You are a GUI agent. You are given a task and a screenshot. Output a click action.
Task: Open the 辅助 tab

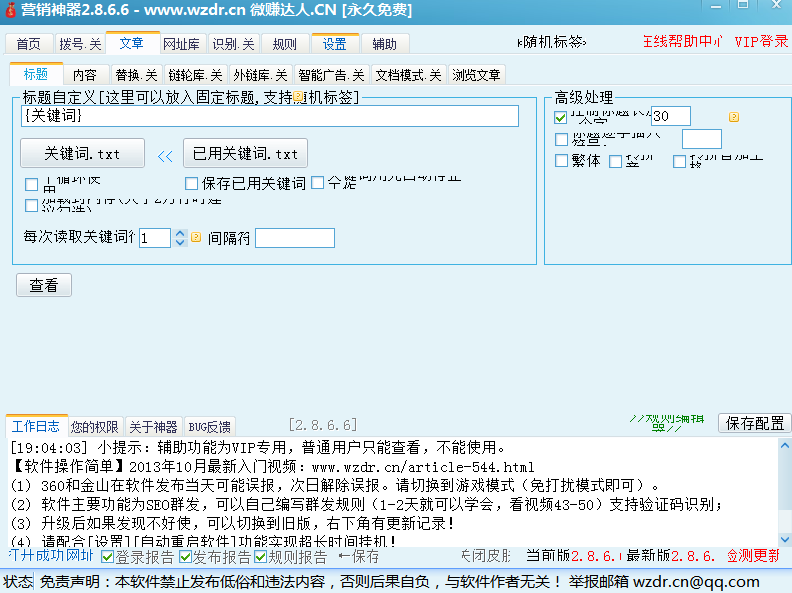(x=384, y=44)
